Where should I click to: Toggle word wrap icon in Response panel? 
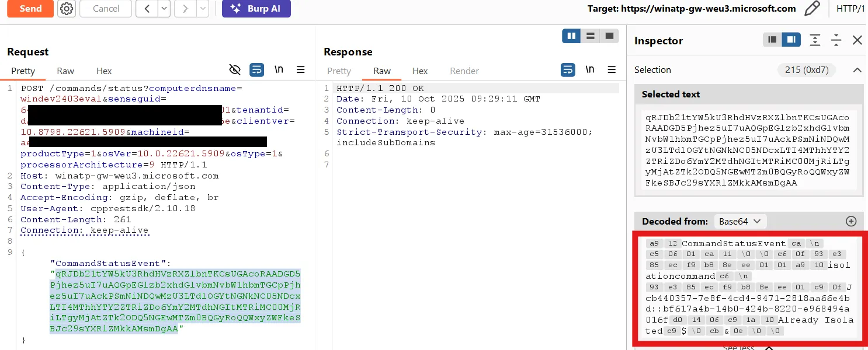click(x=568, y=70)
